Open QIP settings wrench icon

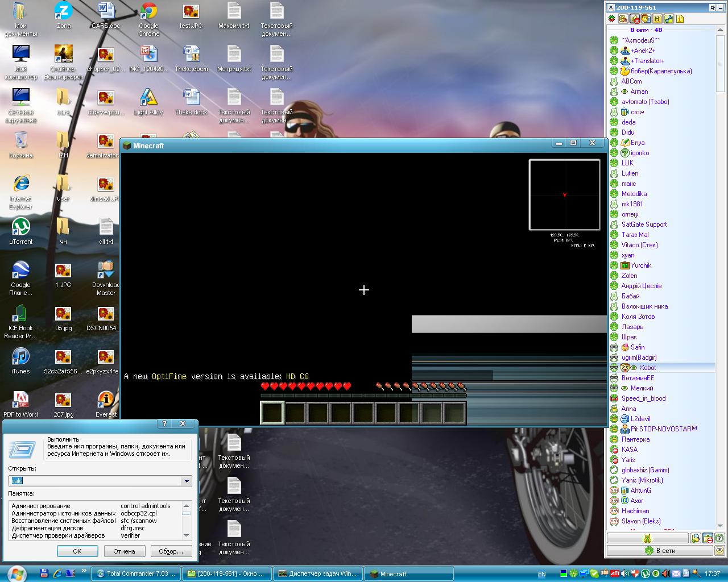(x=669, y=19)
